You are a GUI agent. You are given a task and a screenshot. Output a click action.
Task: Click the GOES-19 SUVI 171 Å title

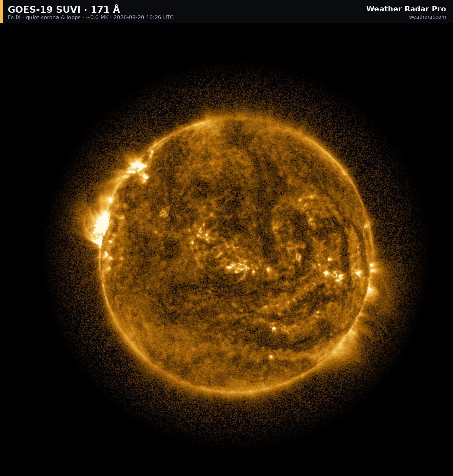[x=64, y=10]
